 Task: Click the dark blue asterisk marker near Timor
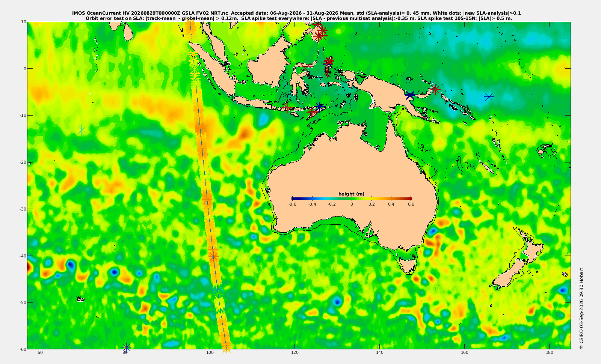pos(319,107)
